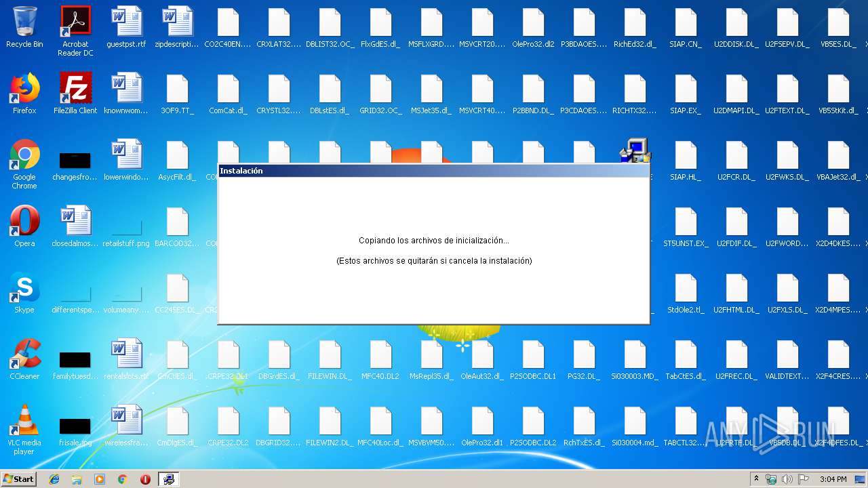Open the Action Center flag icon
Screen dimensions: 868x488
point(802,479)
